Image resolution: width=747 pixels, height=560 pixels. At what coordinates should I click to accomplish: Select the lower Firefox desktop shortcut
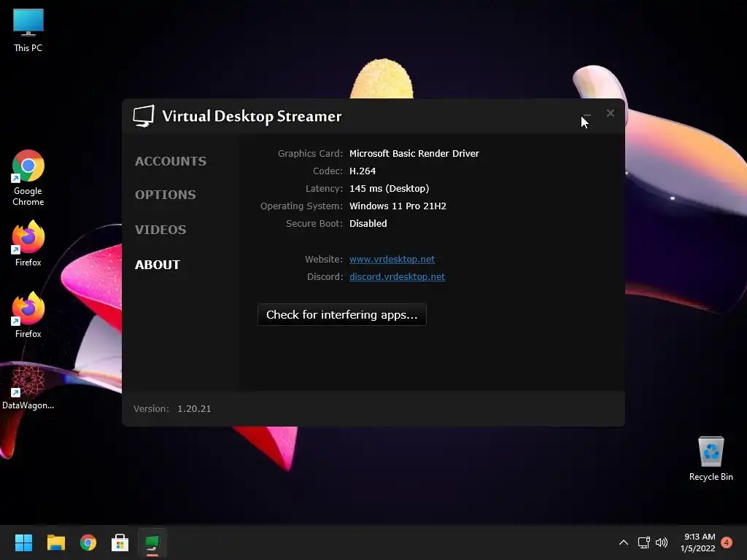(28, 315)
